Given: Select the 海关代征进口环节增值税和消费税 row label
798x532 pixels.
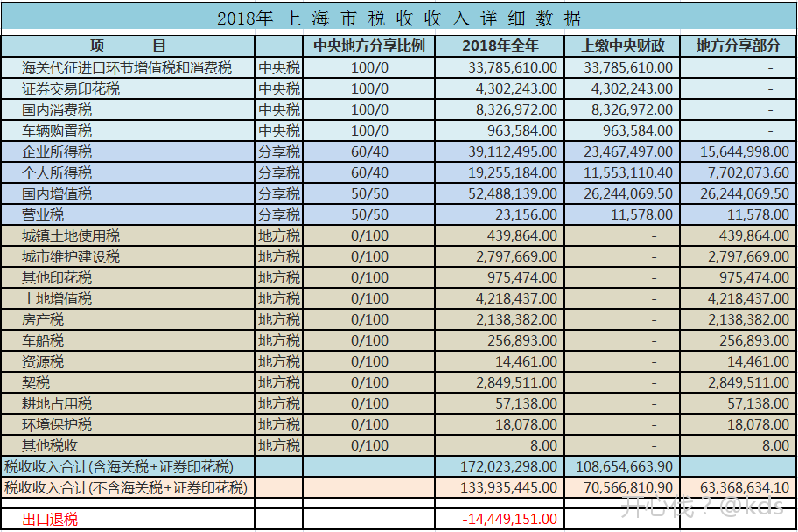Looking at the screenshot, I should point(127,67).
